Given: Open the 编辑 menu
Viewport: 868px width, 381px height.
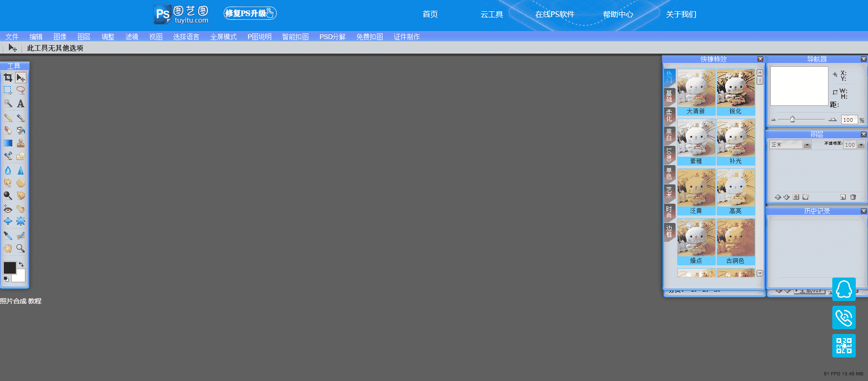Looking at the screenshot, I should 36,37.
